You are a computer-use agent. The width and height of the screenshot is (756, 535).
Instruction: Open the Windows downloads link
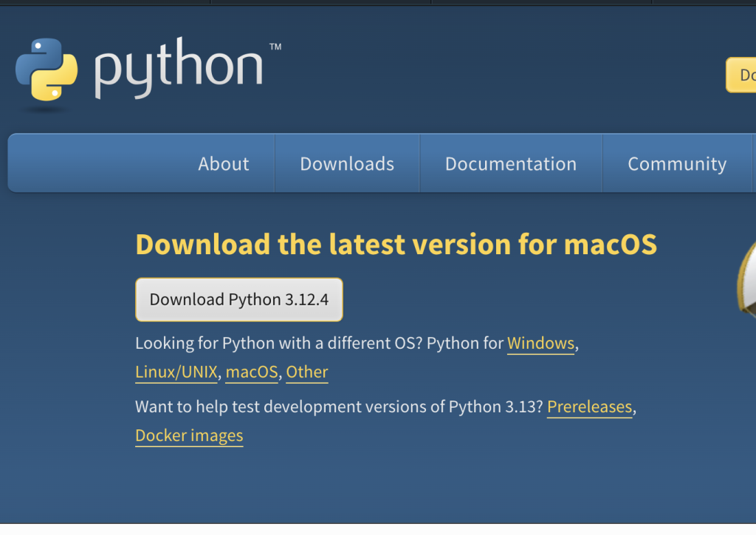541,343
